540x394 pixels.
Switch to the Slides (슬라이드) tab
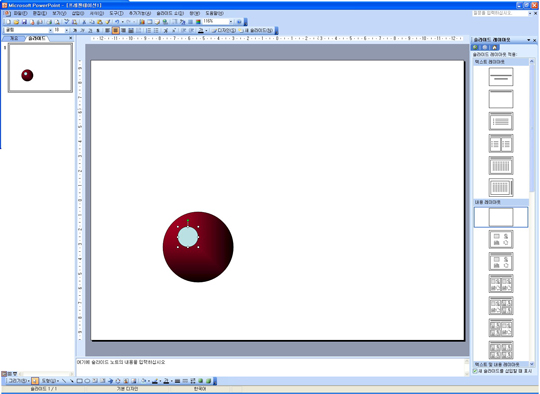pos(37,38)
